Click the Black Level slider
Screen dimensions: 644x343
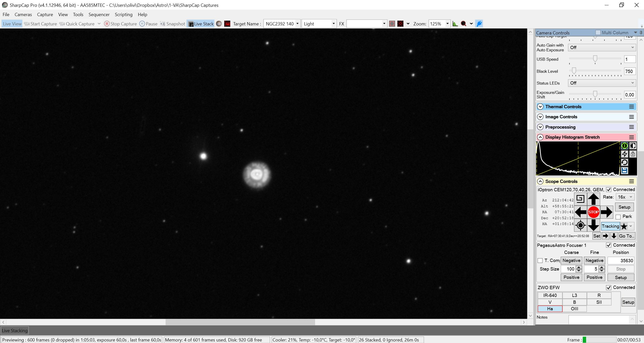[x=595, y=71]
